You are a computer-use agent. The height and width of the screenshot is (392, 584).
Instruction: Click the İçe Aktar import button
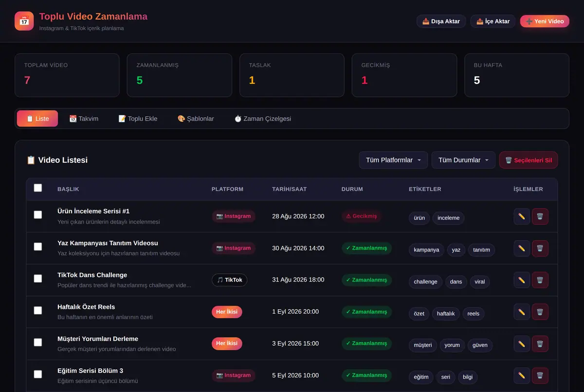[493, 21]
